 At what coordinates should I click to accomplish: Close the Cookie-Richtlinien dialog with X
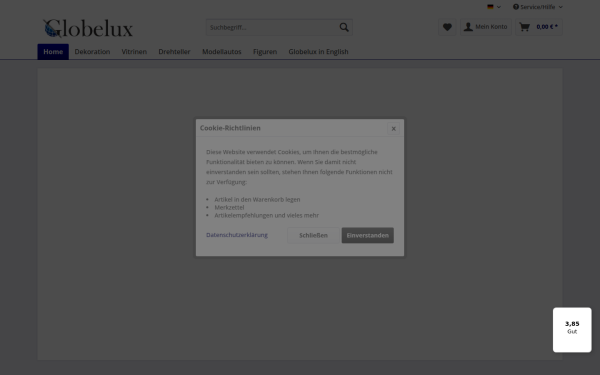(x=393, y=129)
